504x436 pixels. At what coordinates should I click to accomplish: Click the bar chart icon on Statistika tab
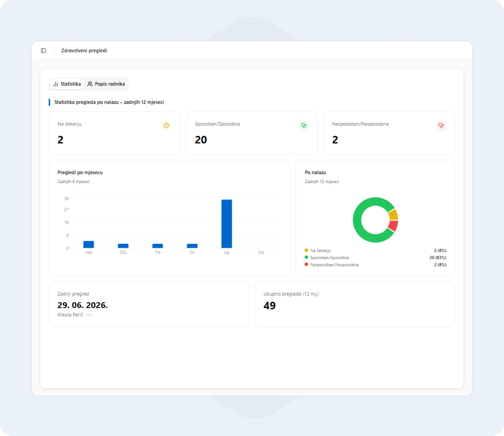tap(55, 84)
